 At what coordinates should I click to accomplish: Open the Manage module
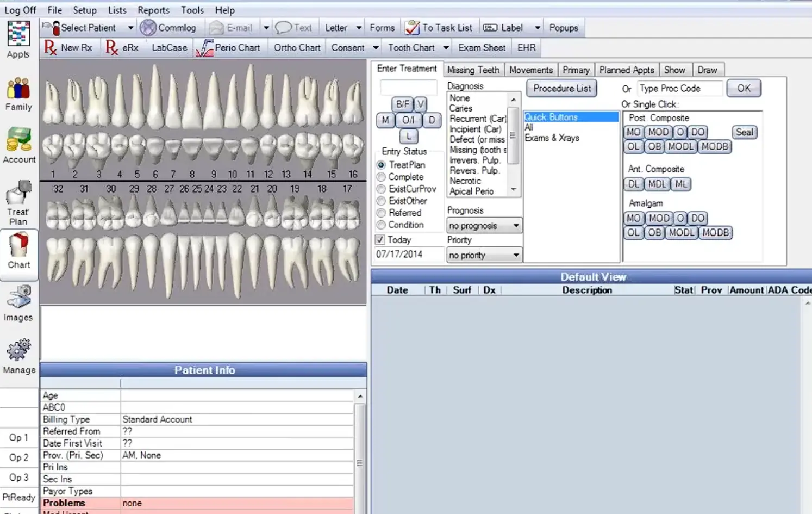coord(19,355)
